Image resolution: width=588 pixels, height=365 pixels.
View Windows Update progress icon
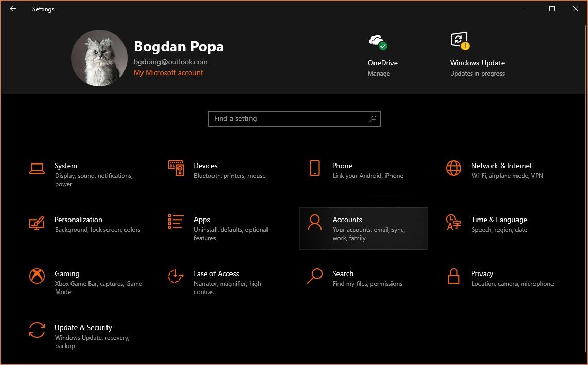coord(459,40)
